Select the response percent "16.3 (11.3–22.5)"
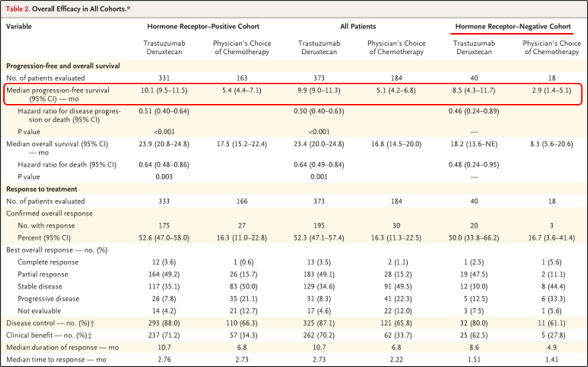The width and height of the screenshot is (588, 367). pos(396,238)
